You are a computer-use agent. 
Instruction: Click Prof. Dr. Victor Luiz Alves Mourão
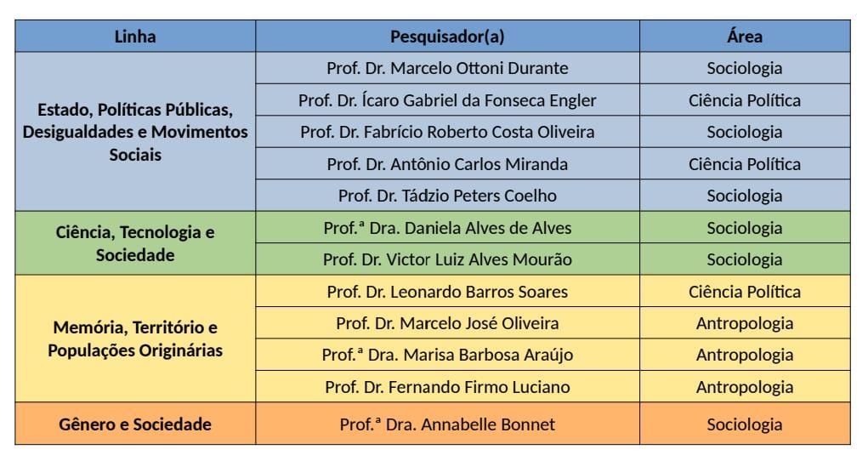[447, 259]
